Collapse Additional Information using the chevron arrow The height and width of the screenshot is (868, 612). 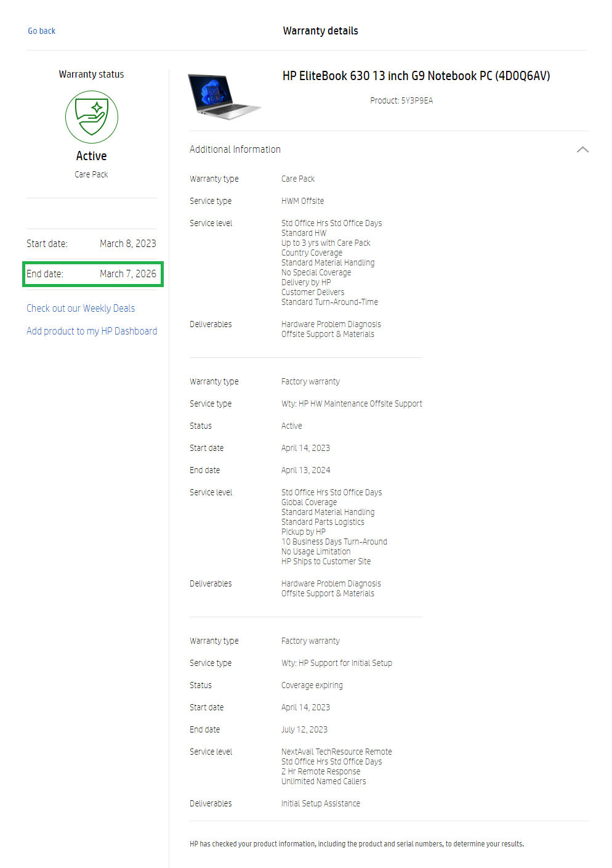582,150
